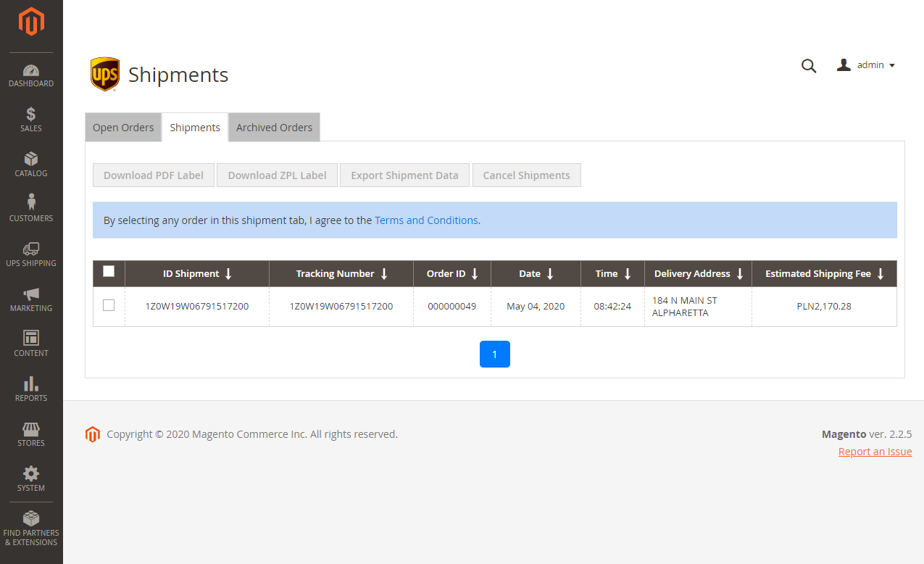Open the Reports section
This screenshot has height=564, width=924.
coord(30,390)
